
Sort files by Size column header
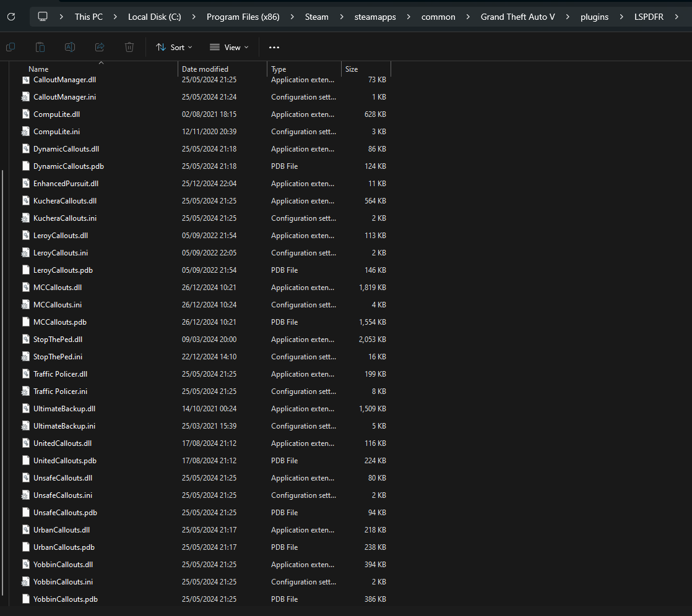click(x=352, y=69)
